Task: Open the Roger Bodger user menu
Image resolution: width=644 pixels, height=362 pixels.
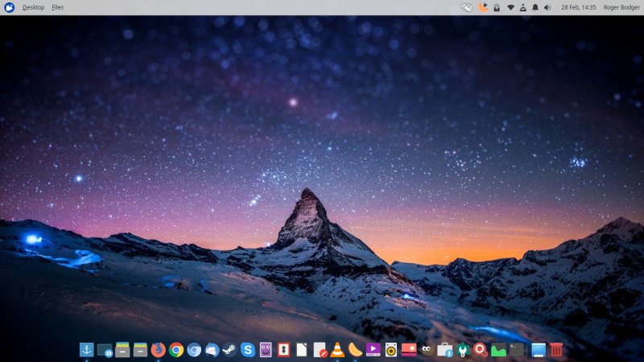Action: 621,7
